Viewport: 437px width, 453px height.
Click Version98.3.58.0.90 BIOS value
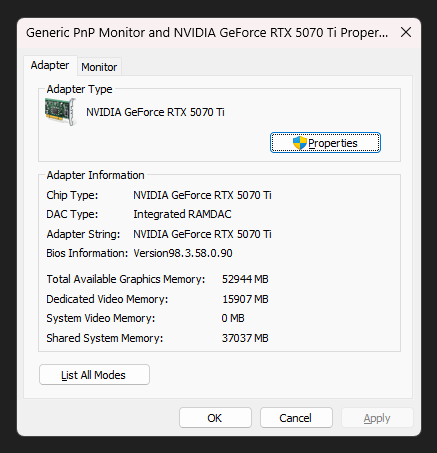(x=183, y=253)
